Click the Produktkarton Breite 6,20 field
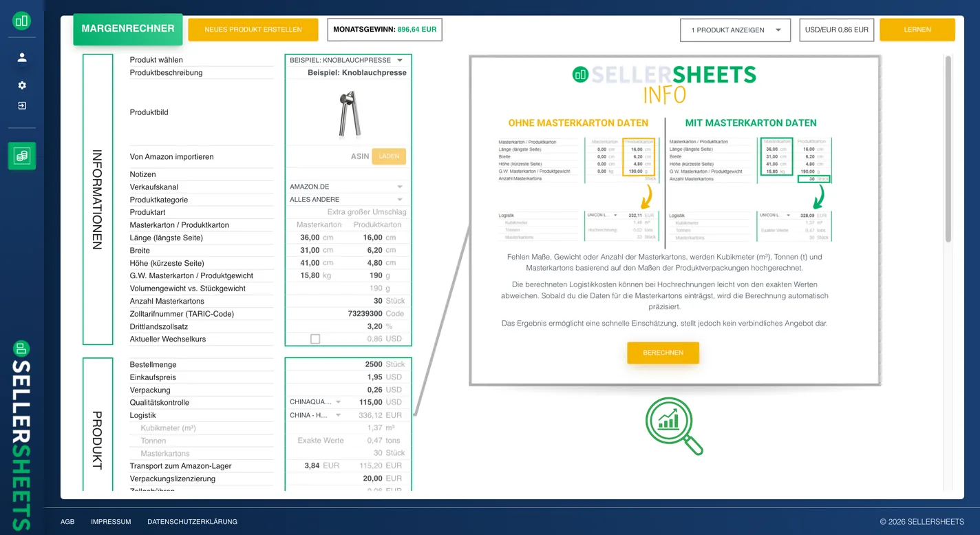This screenshot has height=535, width=980. (375, 250)
